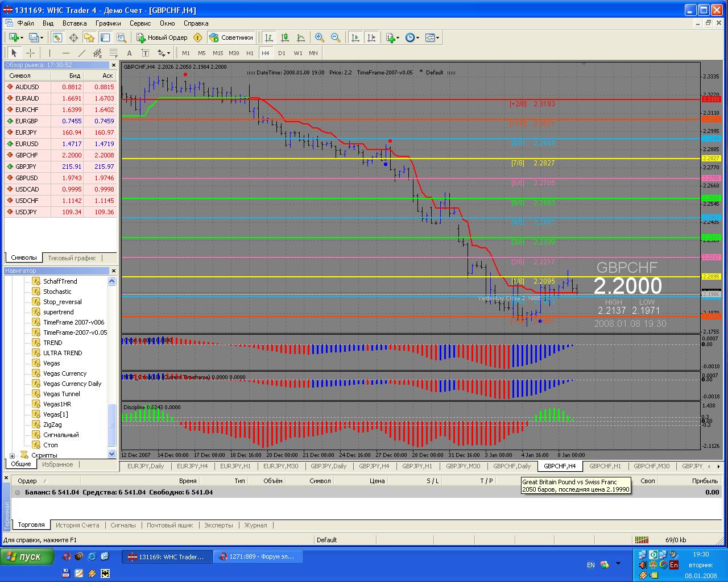Open a new chart window

(14, 38)
